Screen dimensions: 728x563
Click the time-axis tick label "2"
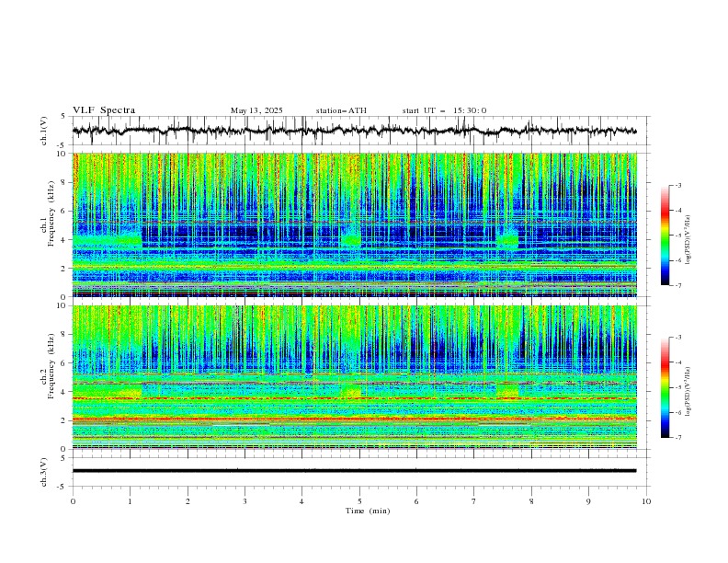188,501
